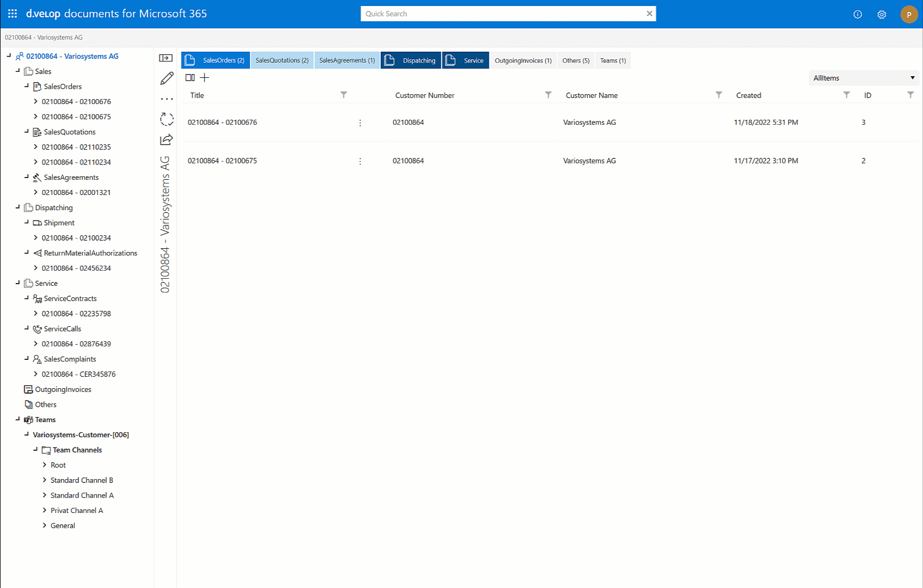Open the app launcher grid icon
The width and height of the screenshot is (923, 588).
13,14
